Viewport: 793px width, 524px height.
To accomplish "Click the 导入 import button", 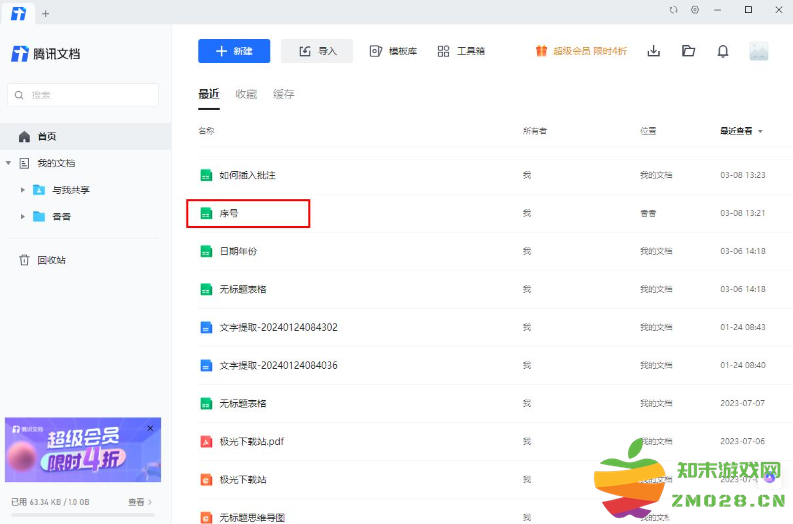I will tap(317, 51).
